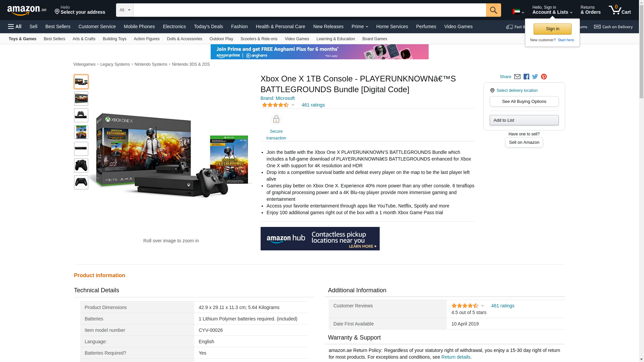Click See All Buying Options
This screenshot has width=644, height=362.
pos(524,101)
